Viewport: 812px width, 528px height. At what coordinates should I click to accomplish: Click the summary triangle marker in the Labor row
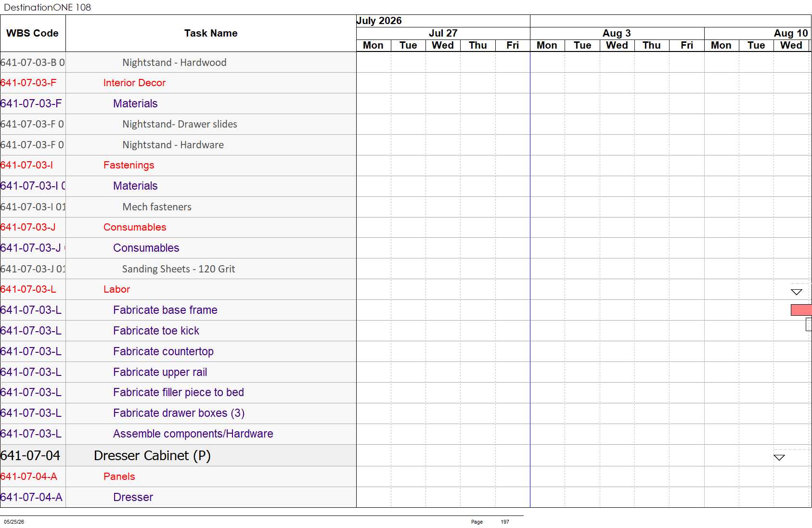[x=797, y=292]
